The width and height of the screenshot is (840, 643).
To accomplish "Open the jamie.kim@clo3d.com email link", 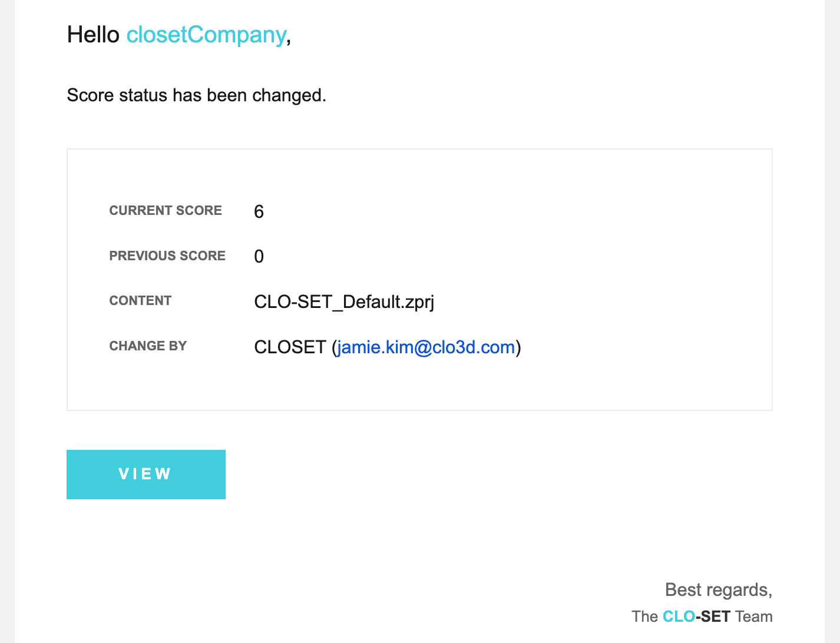I will click(426, 347).
